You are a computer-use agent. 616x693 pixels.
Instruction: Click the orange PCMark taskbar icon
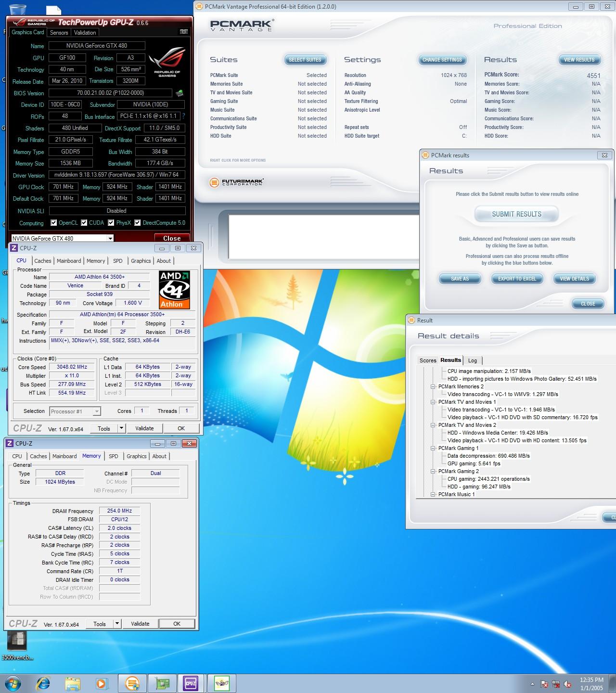click(x=132, y=683)
